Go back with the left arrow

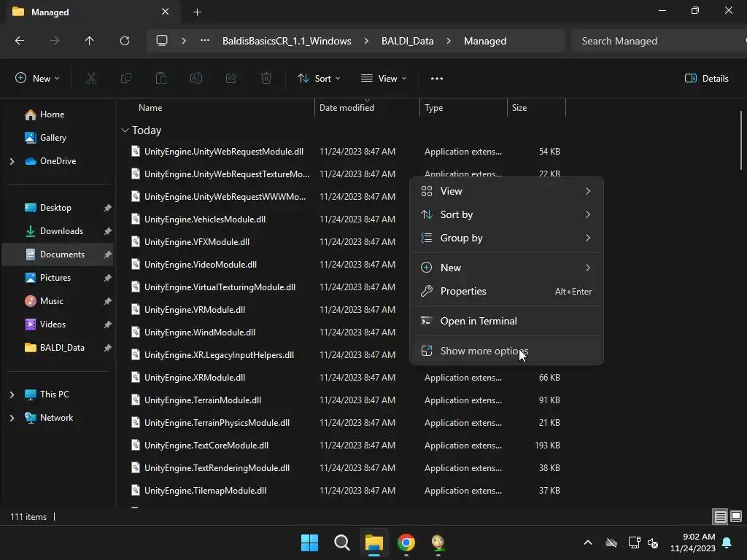click(x=20, y=41)
